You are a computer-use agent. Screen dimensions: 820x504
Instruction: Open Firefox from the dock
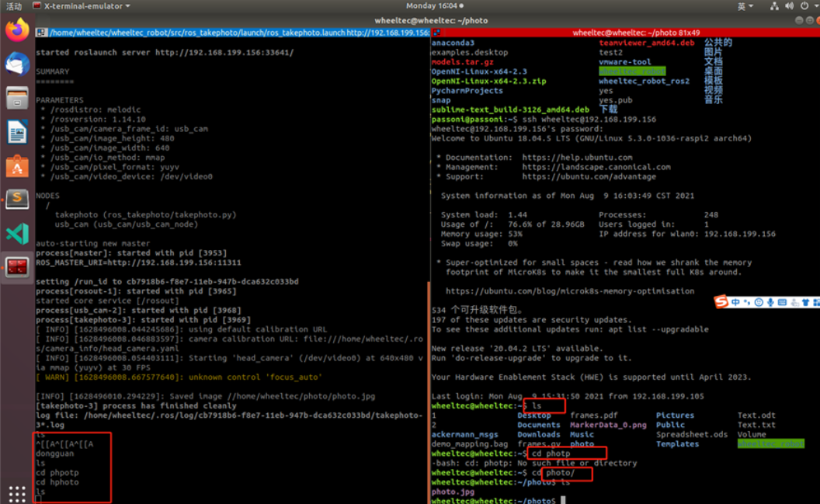[x=17, y=30]
